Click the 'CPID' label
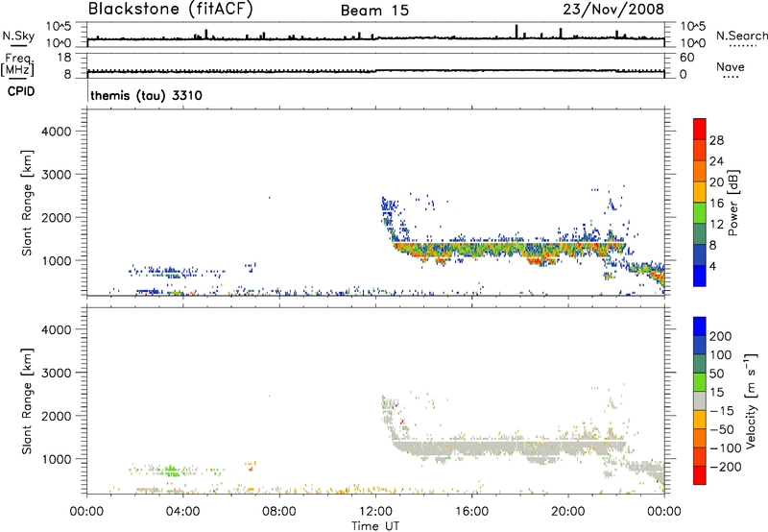Screen dimensions: 768x532 (x=21, y=91)
